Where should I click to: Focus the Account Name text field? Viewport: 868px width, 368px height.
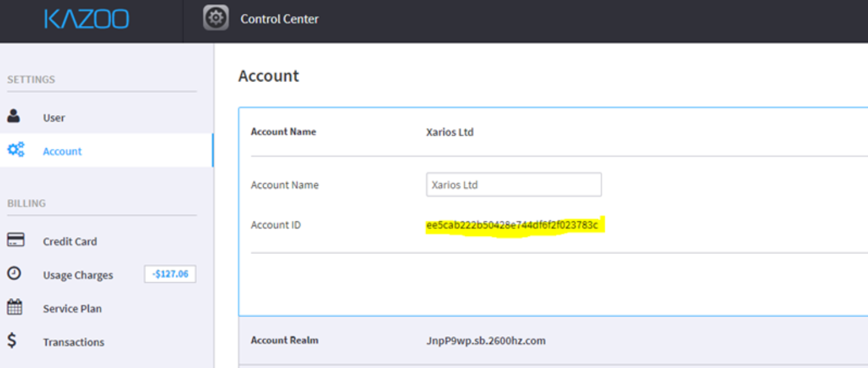(513, 185)
